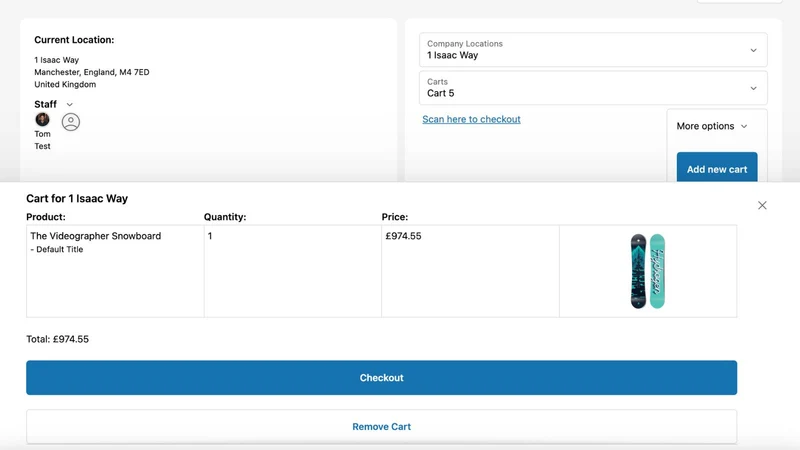Click the United Kingdom address line

click(65, 84)
